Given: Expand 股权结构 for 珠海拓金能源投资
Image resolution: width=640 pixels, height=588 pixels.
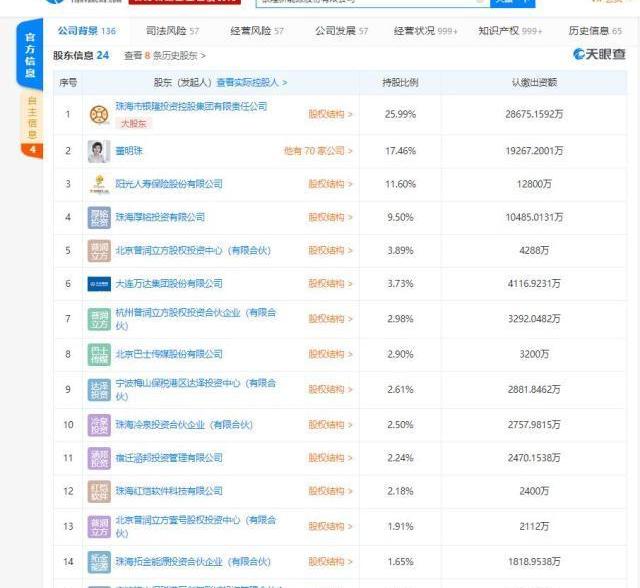Looking at the screenshot, I should (x=330, y=562).
